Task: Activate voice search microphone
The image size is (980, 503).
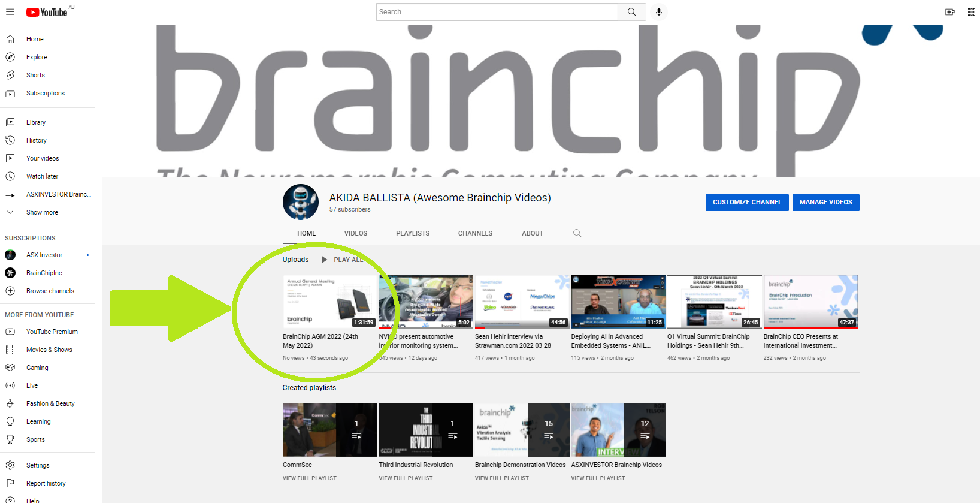Action: [658, 12]
